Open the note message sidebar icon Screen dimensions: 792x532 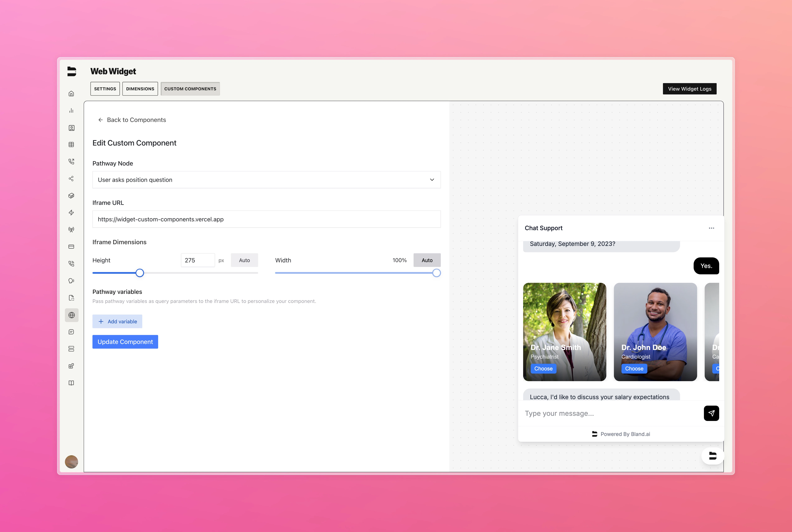click(x=71, y=332)
